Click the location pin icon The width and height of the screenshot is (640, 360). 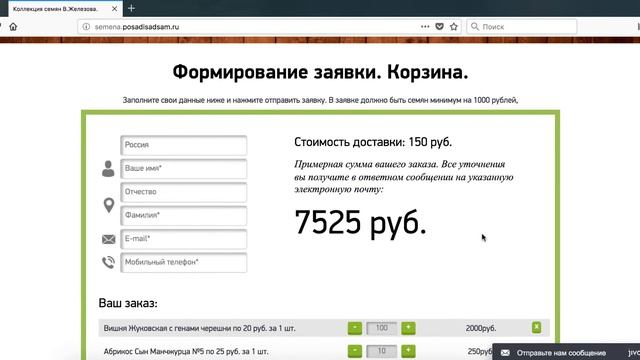click(x=109, y=205)
